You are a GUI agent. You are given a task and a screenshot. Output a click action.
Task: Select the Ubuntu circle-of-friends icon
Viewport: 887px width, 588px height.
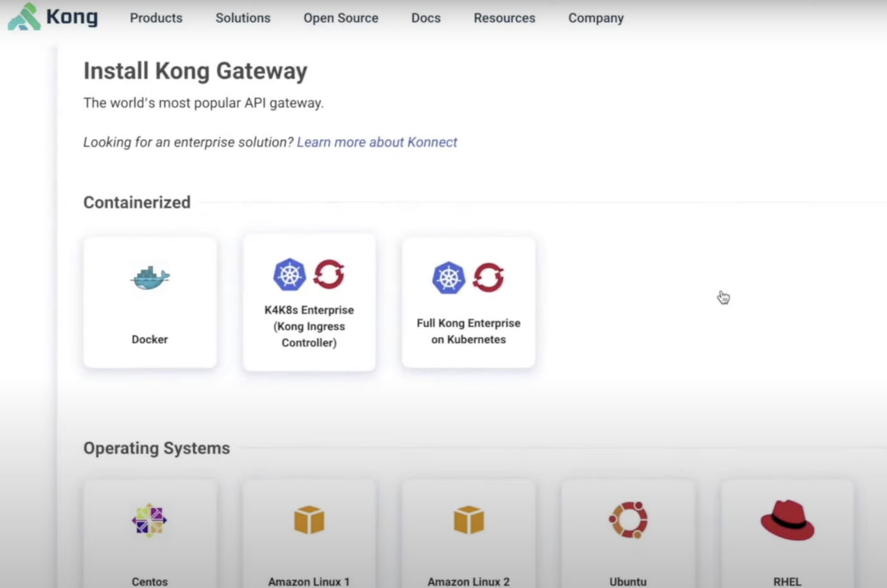(627, 520)
